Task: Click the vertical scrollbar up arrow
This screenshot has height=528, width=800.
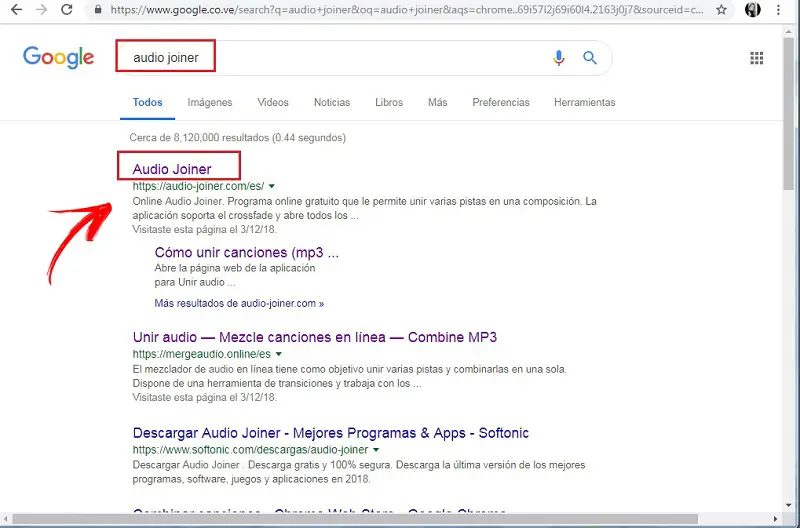Action: tap(789, 31)
